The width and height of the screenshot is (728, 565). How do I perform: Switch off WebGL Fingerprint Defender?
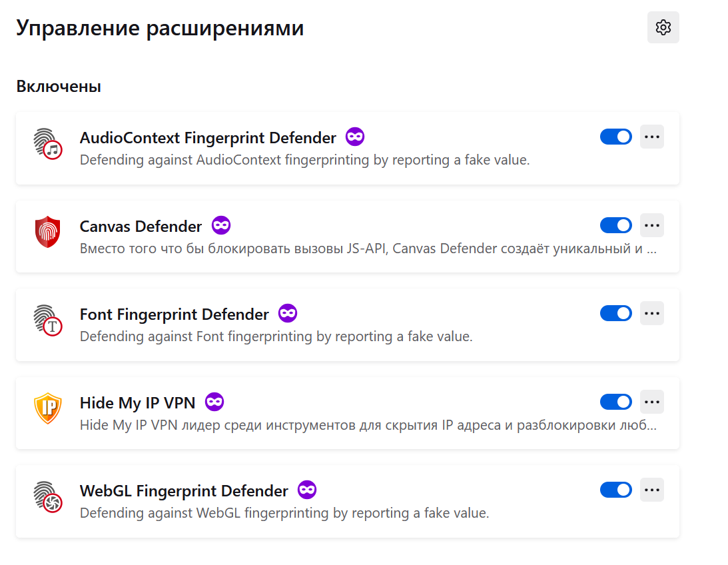(615, 490)
